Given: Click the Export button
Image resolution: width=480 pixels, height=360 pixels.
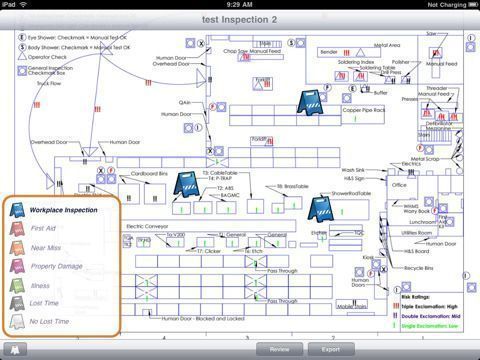Looking at the screenshot, I should 331,349.
